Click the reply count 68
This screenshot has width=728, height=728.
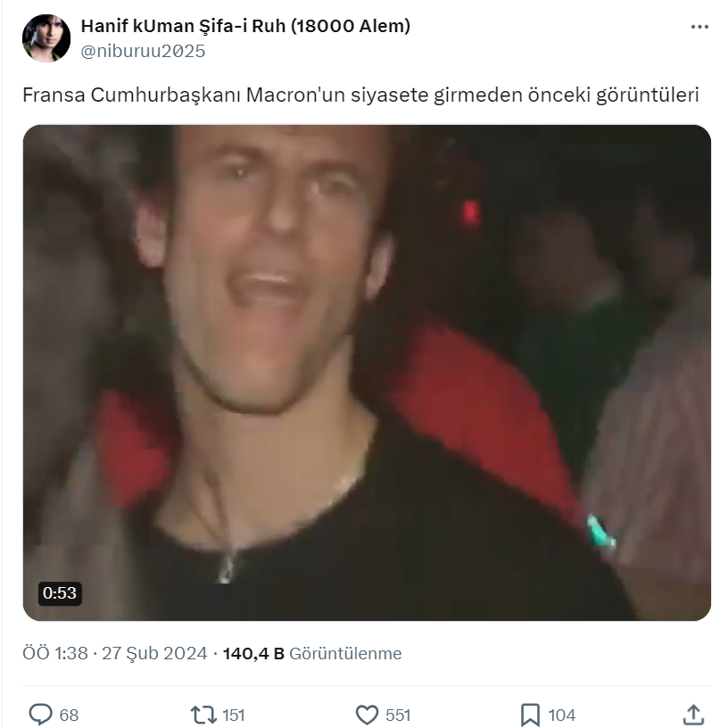click(69, 715)
